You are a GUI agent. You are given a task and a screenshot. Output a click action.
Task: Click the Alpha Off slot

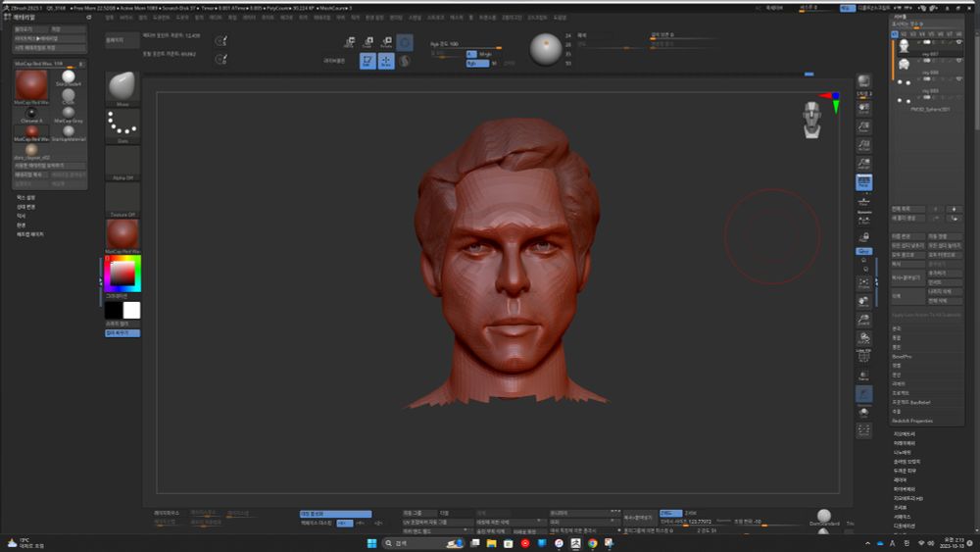click(122, 163)
